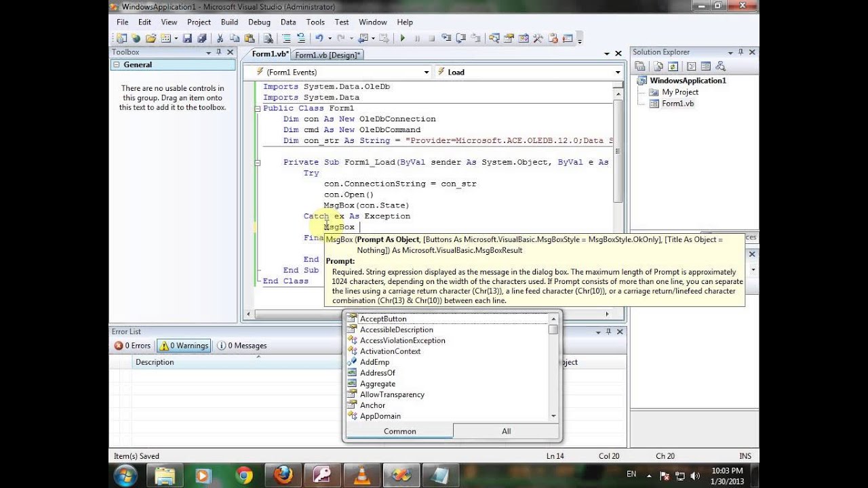Toggle the 0 Warnings filter
The height and width of the screenshot is (488, 868).
184,346
